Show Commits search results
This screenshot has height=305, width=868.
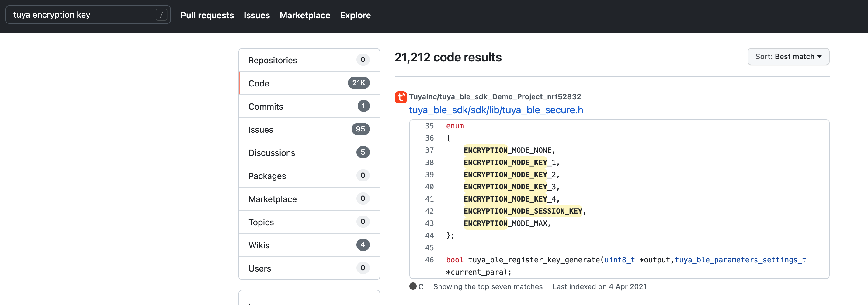click(x=309, y=106)
